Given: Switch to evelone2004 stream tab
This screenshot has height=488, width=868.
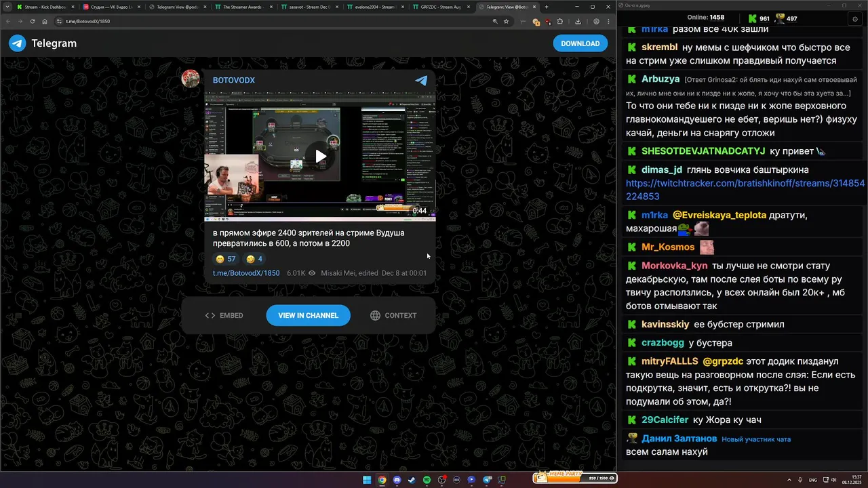Looking at the screenshot, I should [x=374, y=7].
